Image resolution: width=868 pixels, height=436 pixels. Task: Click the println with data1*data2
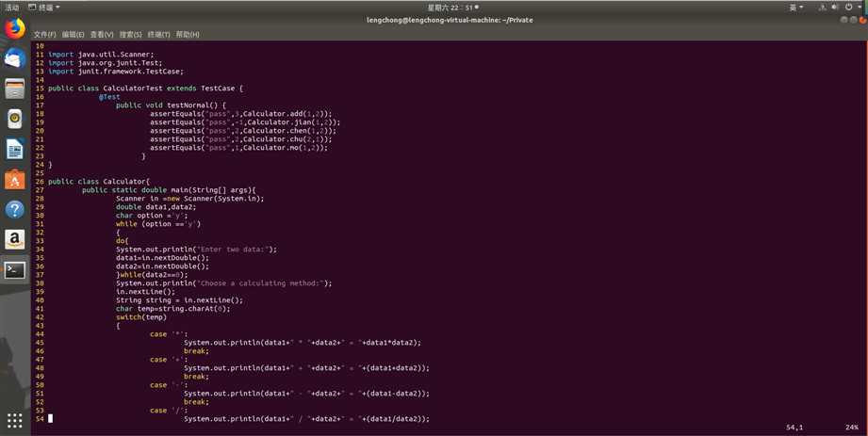(x=303, y=343)
